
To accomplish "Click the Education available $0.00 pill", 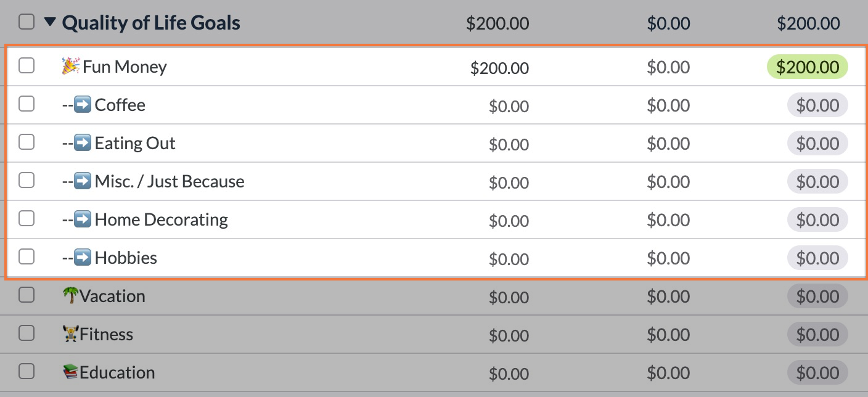I will [x=817, y=373].
